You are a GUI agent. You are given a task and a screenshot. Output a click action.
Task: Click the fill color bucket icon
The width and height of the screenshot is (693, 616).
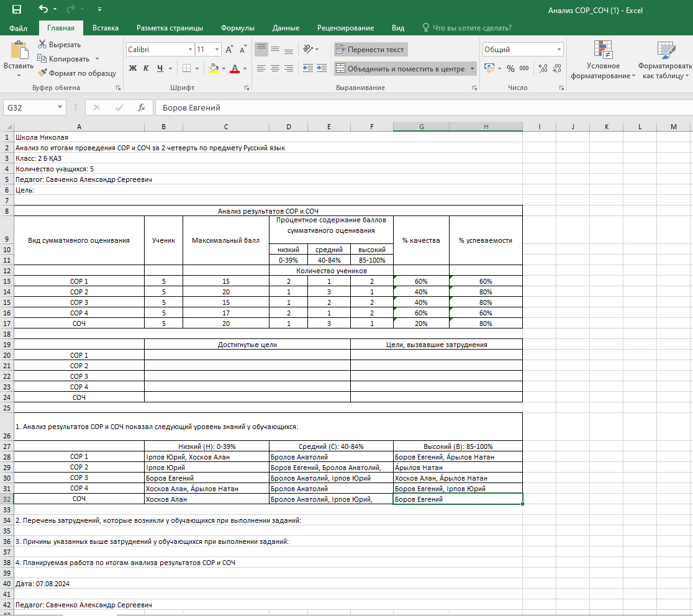click(214, 68)
